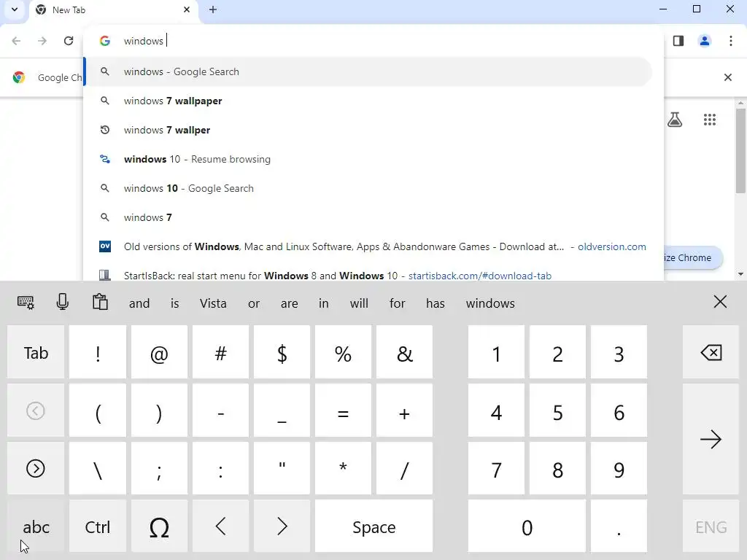Insert the predicted word 'for'
This screenshot has height=560, width=747.
click(397, 303)
